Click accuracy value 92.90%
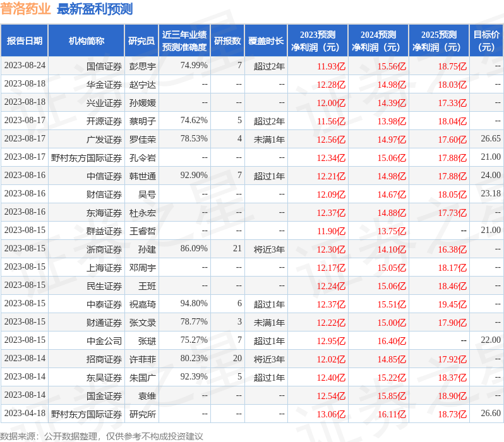This screenshot has width=504, height=442. (x=194, y=175)
